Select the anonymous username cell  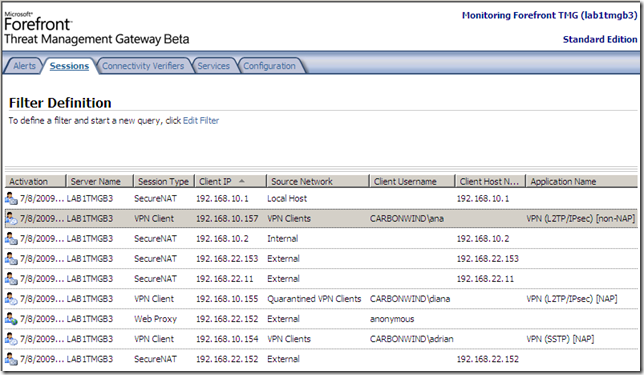click(x=392, y=319)
